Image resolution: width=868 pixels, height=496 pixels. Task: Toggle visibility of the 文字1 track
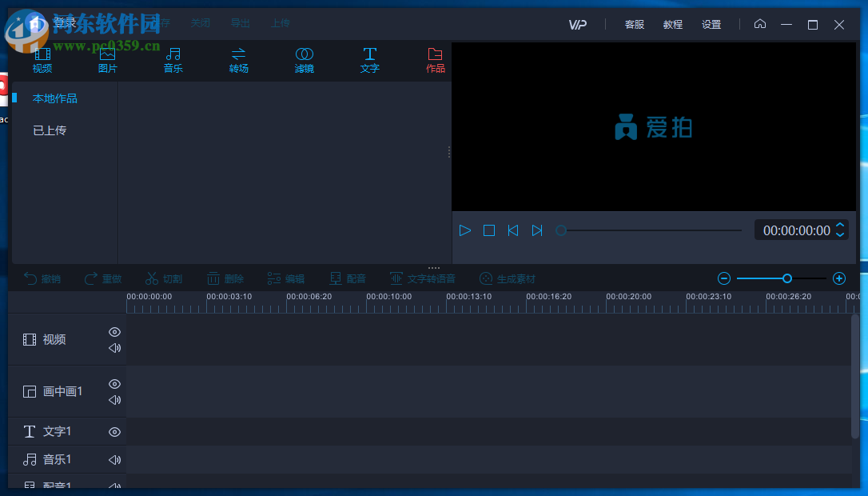click(x=114, y=431)
